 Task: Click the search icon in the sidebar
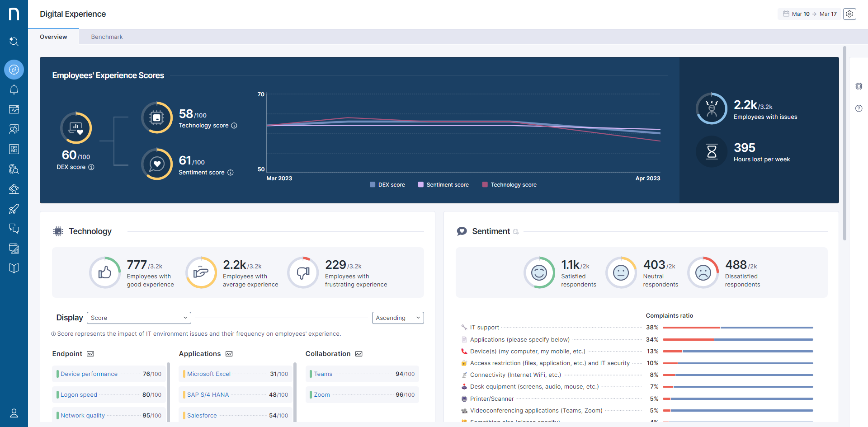click(14, 42)
